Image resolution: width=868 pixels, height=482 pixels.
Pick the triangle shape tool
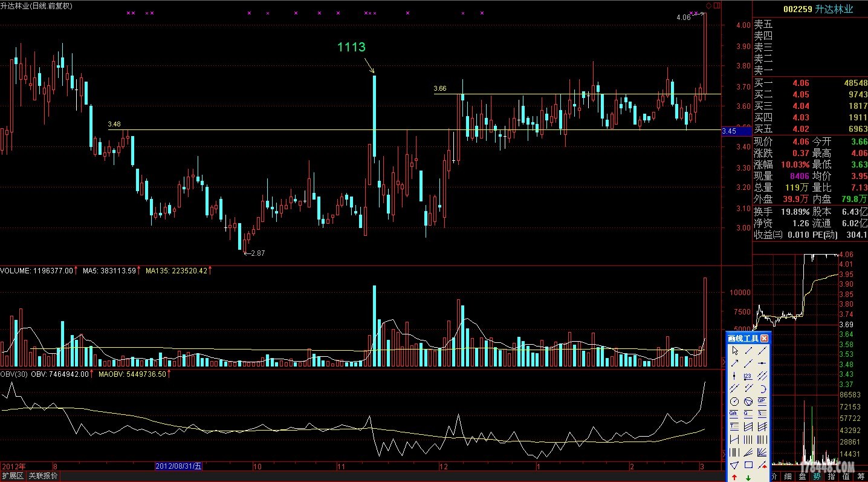click(x=734, y=465)
